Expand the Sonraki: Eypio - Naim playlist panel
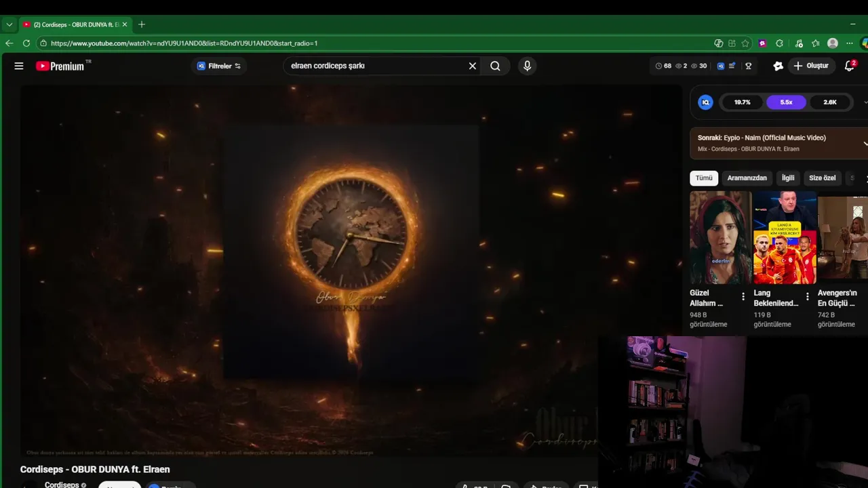This screenshot has height=488, width=868. tap(865, 143)
